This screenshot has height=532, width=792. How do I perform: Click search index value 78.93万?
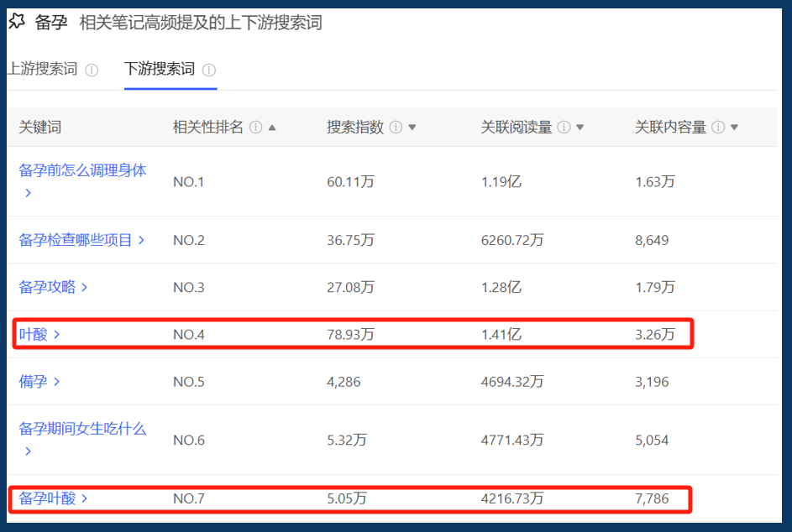coord(350,334)
